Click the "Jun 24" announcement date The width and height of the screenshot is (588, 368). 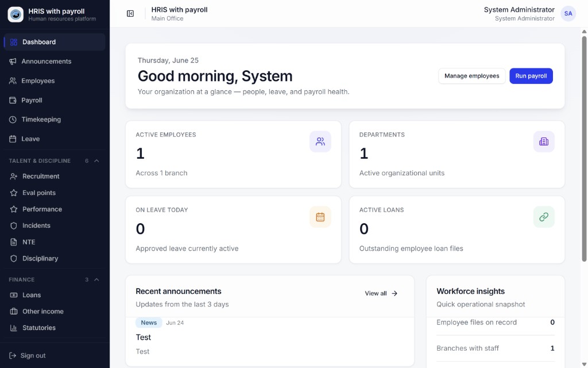pos(175,323)
